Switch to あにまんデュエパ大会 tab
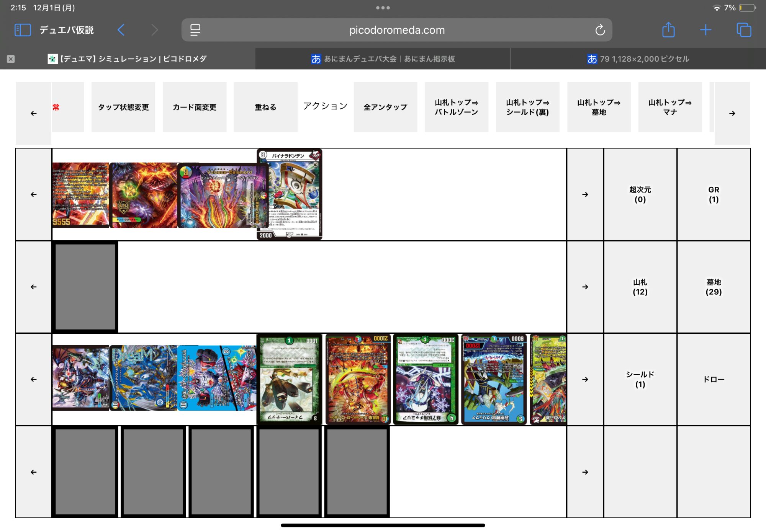Viewport: 766px width, 532px height. click(x=383, y=59)
